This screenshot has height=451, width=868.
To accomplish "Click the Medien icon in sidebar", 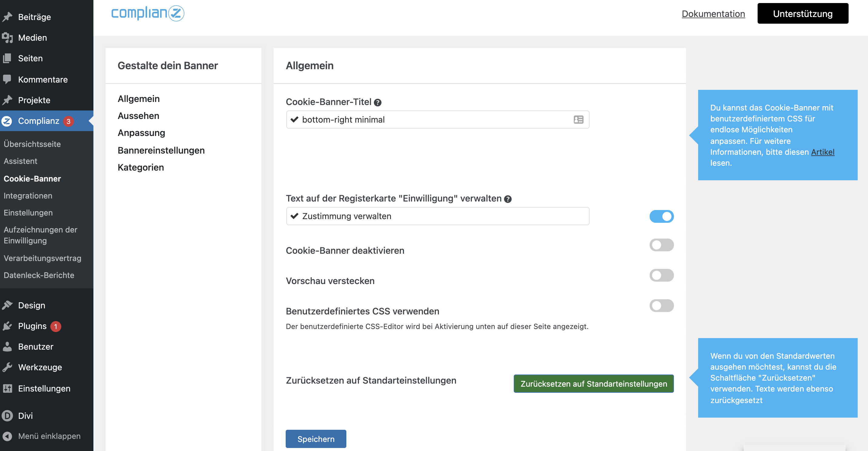I will [7, 38].
